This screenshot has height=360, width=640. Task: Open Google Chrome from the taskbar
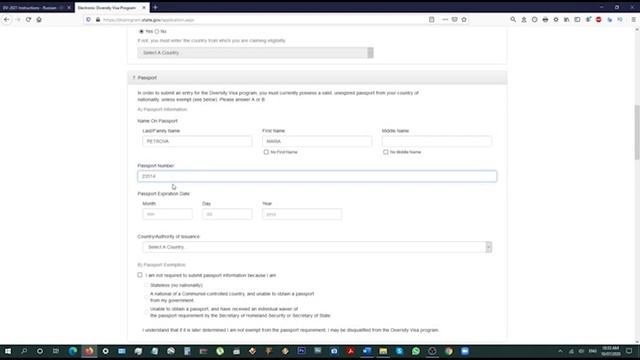coord(449,351)
